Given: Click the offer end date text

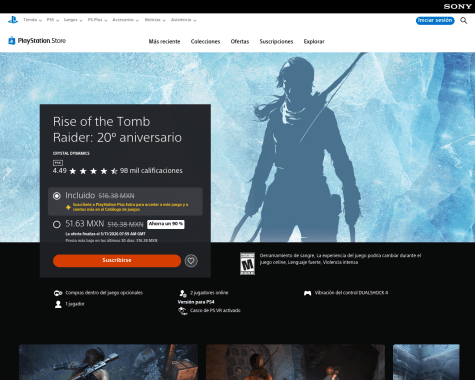Looking at the screenshot, I should 105,234.
